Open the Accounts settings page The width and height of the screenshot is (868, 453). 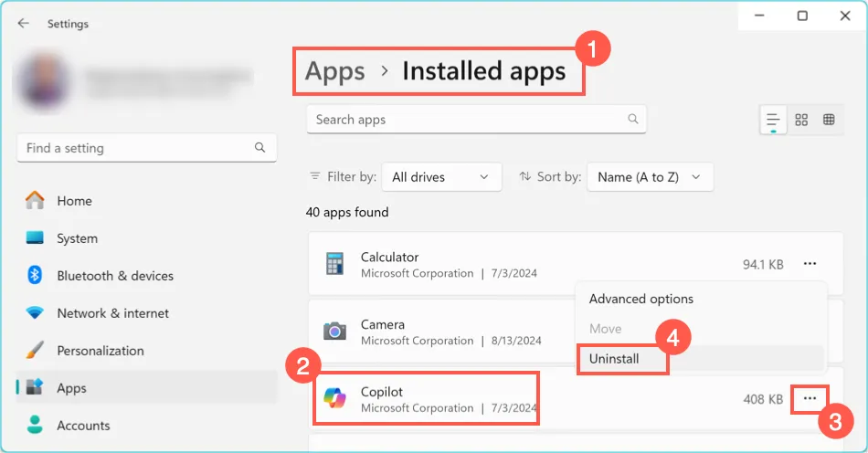point(147,426)
